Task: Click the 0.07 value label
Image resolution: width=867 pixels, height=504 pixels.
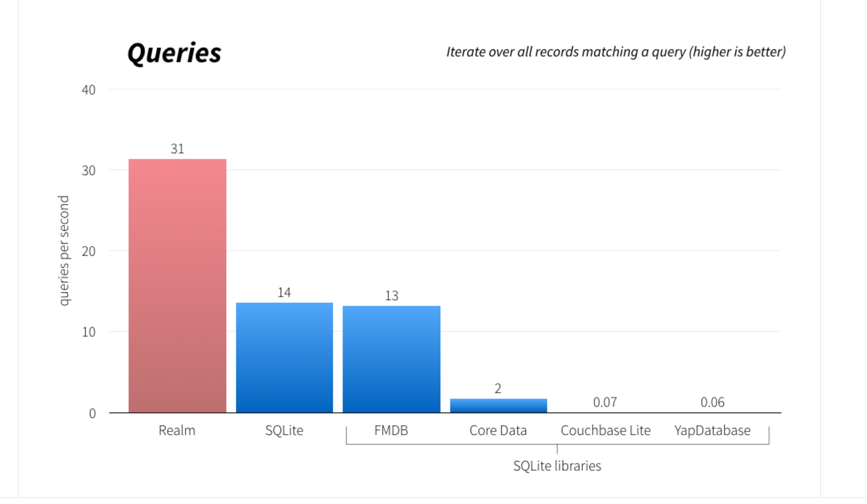Action: pyautogui.click(x=605, y=402)
